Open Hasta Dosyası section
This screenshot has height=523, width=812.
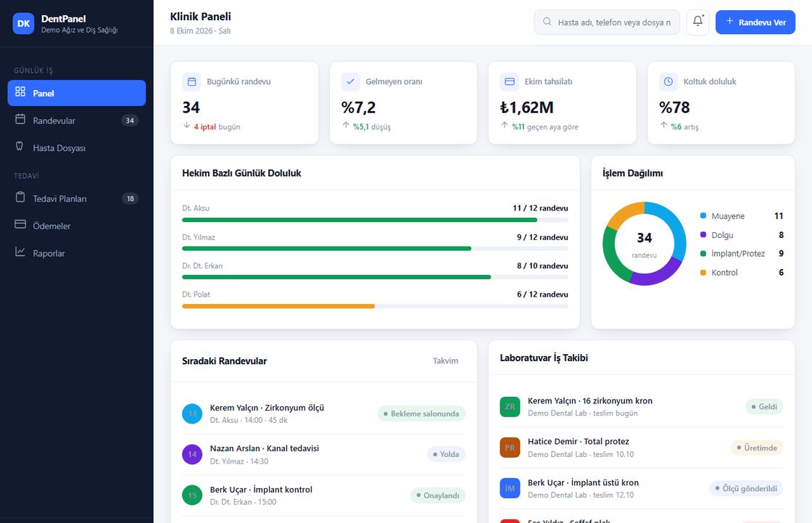[77, 148]
